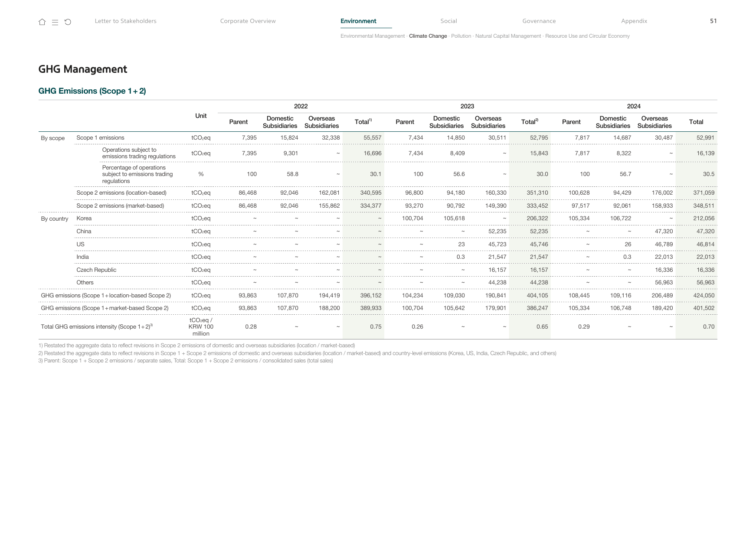Click footnote 3 about Parent Scope emissions
This screenshot has width=756, height=538.
[186, 361]
